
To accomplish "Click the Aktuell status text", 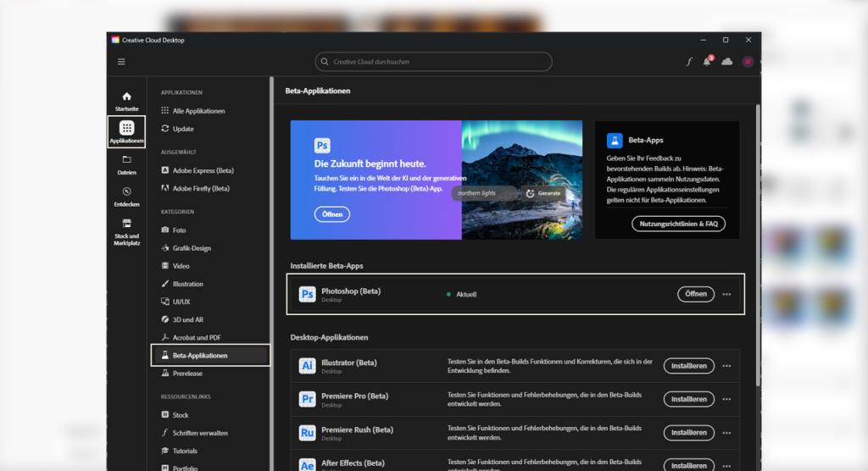I will [466, 295].
